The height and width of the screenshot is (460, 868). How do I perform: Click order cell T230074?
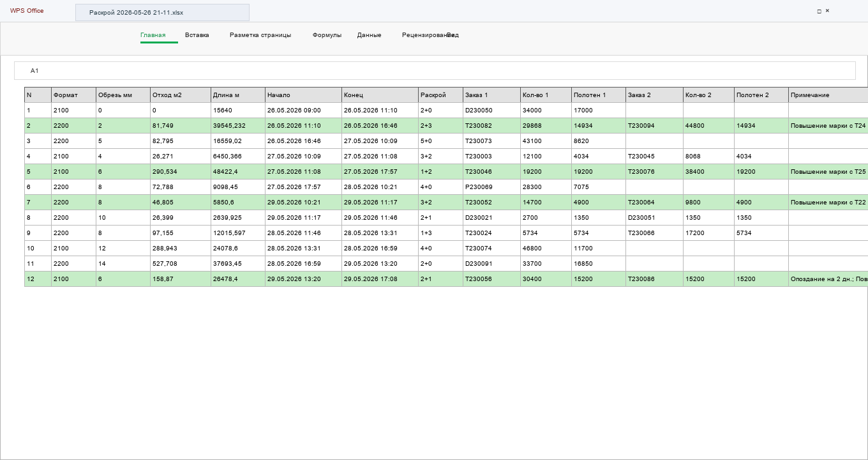point(491,249)
